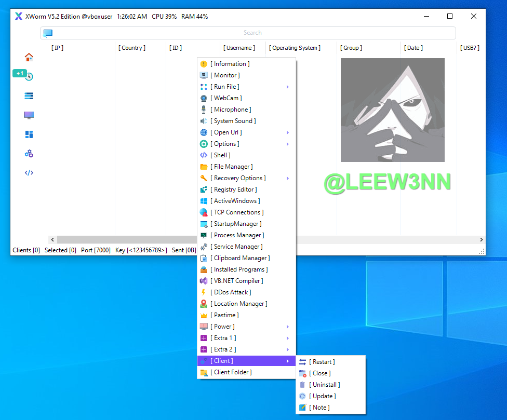Image resolution: width=507 pixels, height=420 pixels.
Task: Select Information from the context menu
Action: 230,64
